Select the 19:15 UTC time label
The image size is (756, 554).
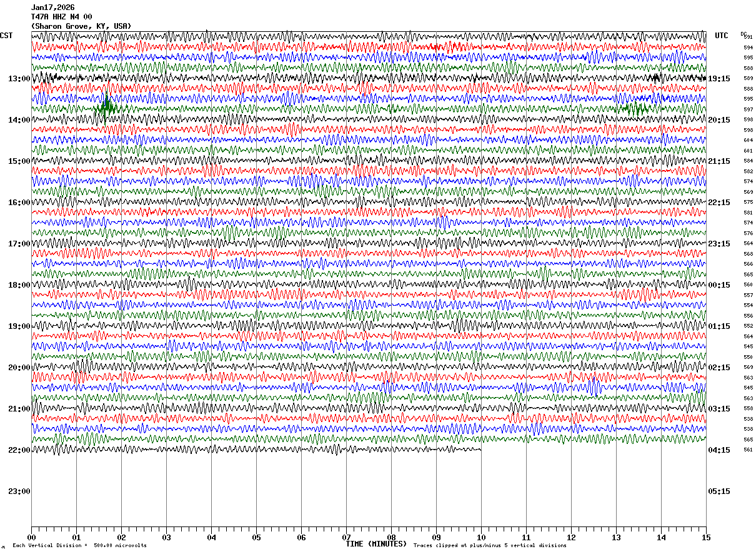point(719,79)
